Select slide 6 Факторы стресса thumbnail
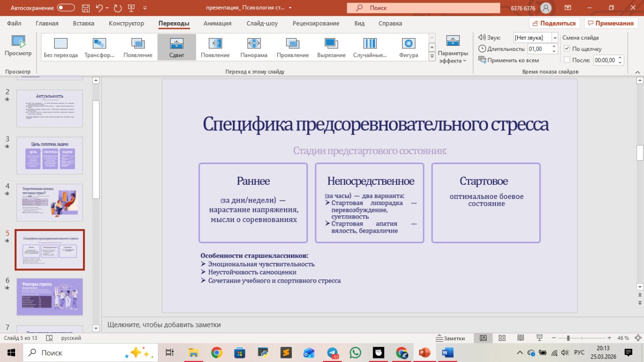 (x=50, y=297)
